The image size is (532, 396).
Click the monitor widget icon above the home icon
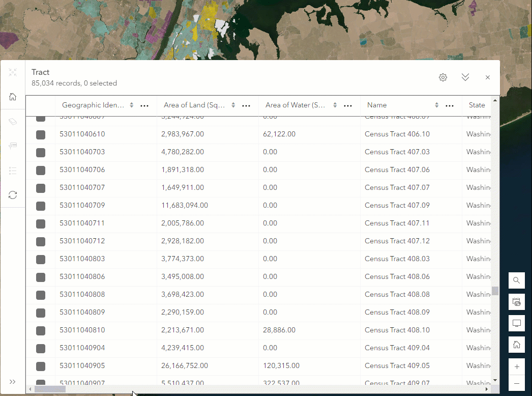click(x=516, y=323)
